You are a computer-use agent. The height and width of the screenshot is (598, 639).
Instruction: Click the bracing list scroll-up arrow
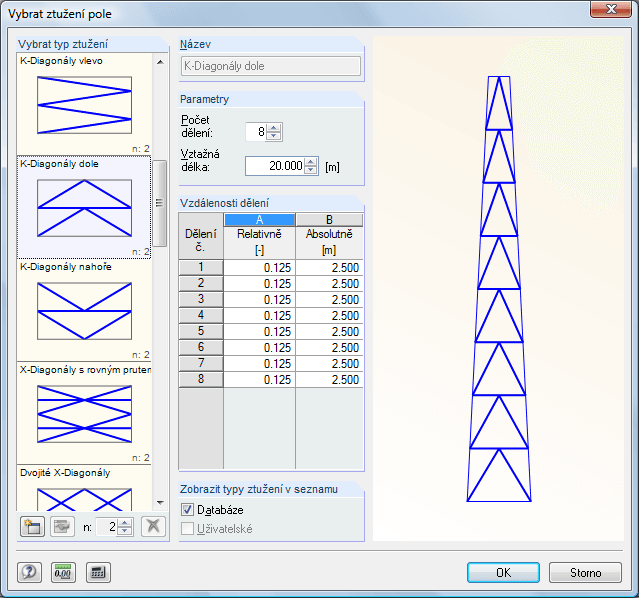160,62
